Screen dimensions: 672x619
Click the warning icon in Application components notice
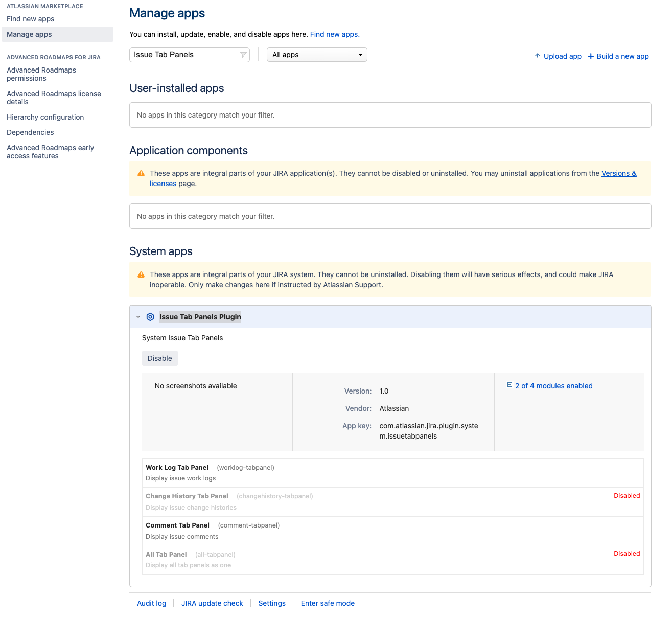(141, 174)
